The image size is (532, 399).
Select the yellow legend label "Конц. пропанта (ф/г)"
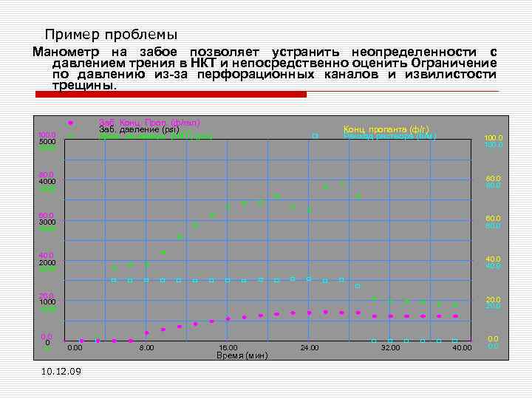pos(386,129)
